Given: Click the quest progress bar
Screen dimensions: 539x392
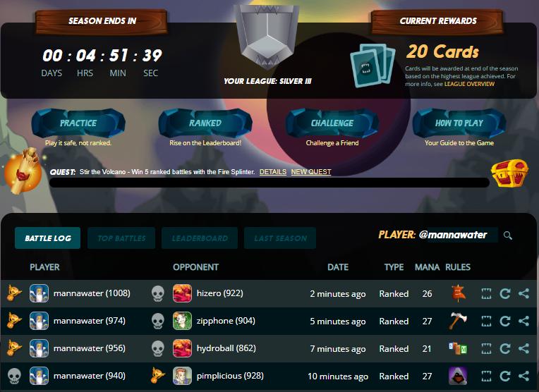Looking at the screenshot, I should [269, 183].
